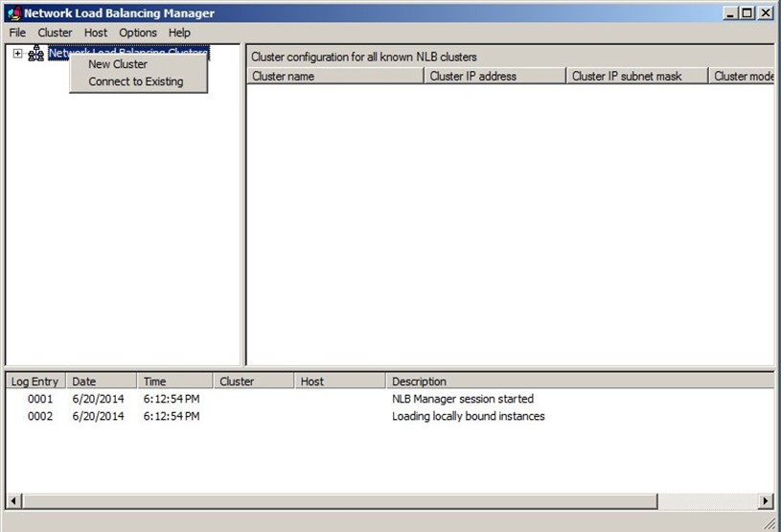The image size is (781, 532).
Task: Maximize the Network Load Balancing Manager window
Action: (747, 13)
